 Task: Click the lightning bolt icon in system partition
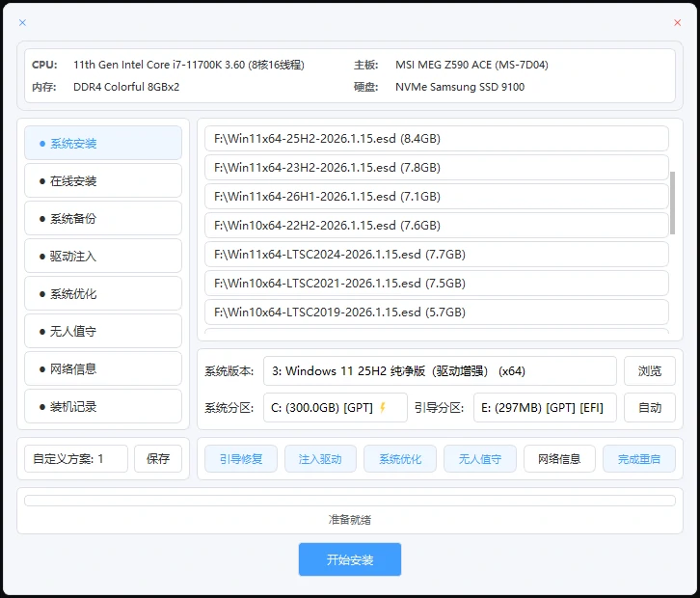(383, 407)
